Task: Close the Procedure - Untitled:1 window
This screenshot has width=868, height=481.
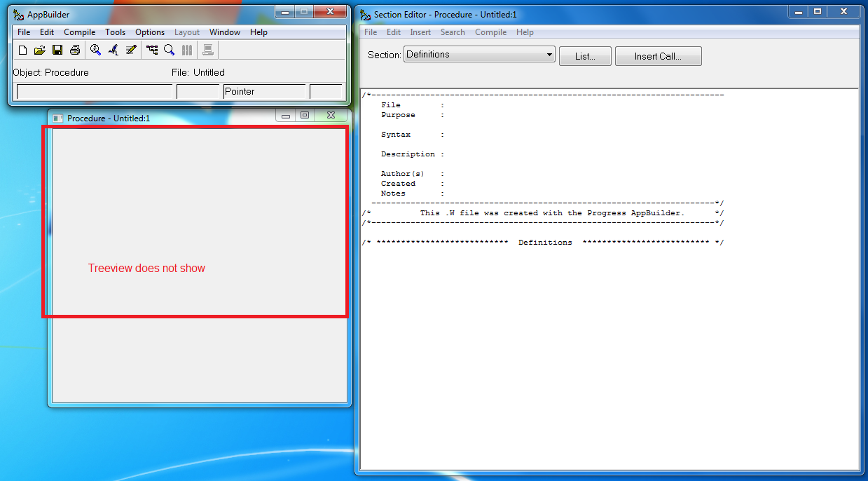Action: [331, 116]
